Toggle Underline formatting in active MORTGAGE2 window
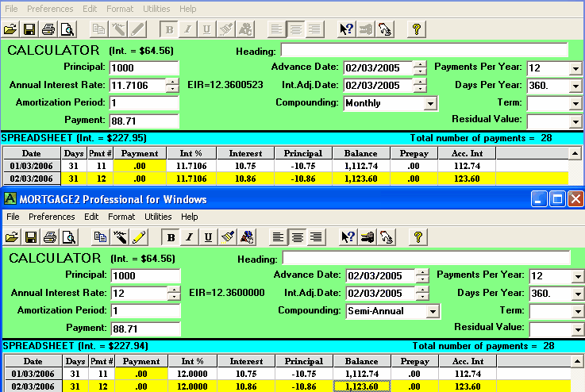The image size is (585, 392). (x=208, y=236)
